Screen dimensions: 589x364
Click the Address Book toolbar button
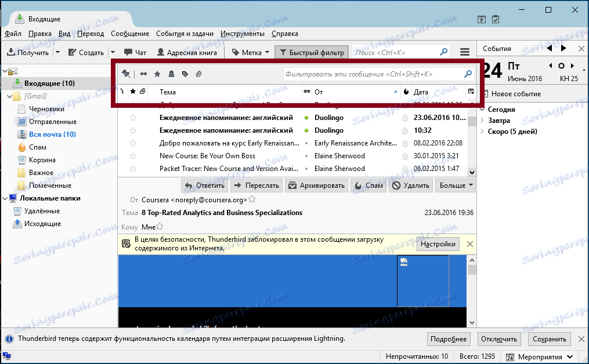pos(187,53)
